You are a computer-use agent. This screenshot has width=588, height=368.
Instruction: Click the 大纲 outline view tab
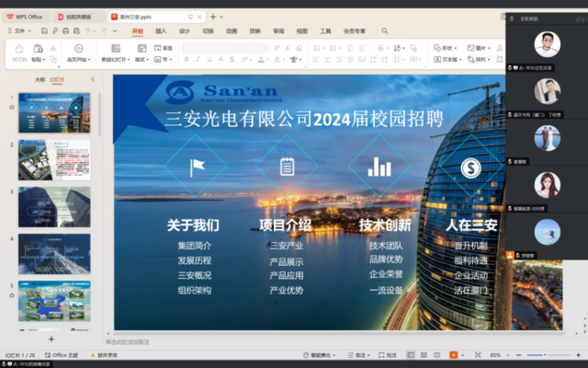click(40, 79)
